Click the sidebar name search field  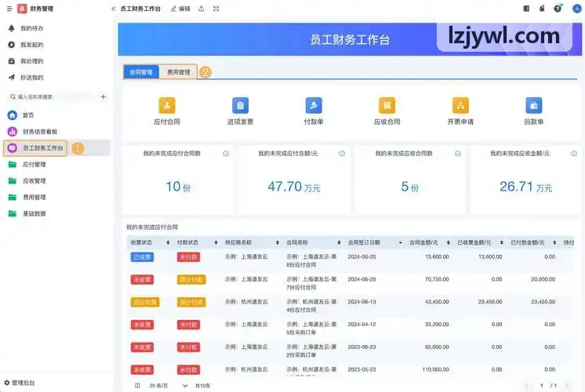[x=51, y=96]
